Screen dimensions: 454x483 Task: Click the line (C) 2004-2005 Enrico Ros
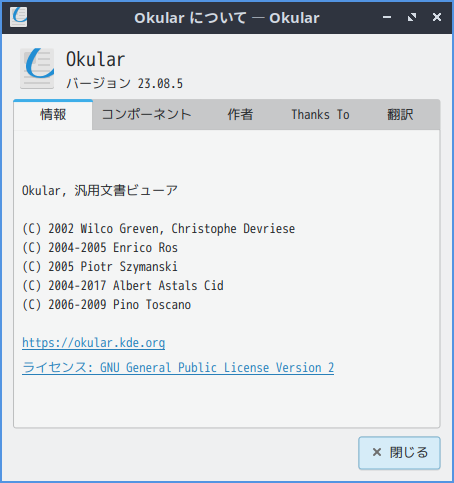pyautogui.click(x=100, y=248)
